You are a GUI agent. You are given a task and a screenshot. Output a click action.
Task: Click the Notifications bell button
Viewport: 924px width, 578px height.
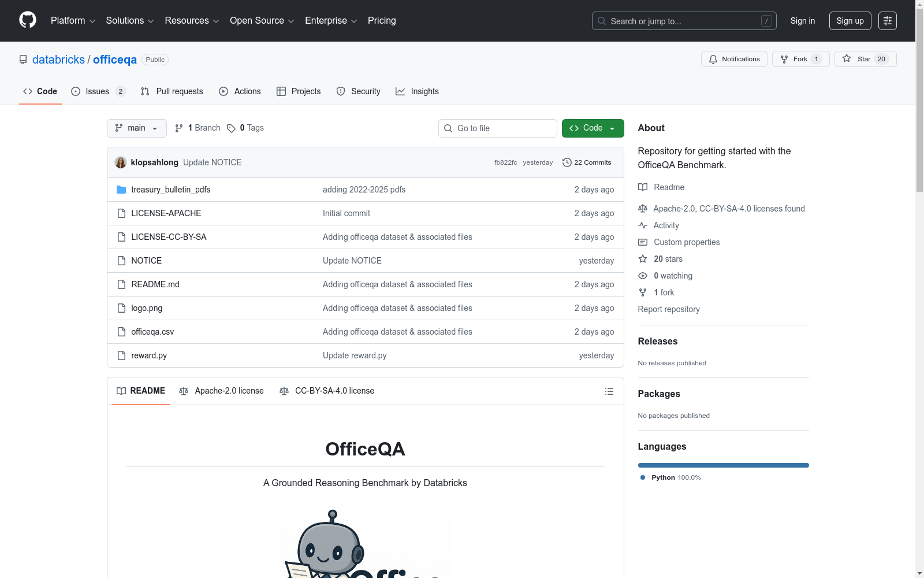coord(734,59)
